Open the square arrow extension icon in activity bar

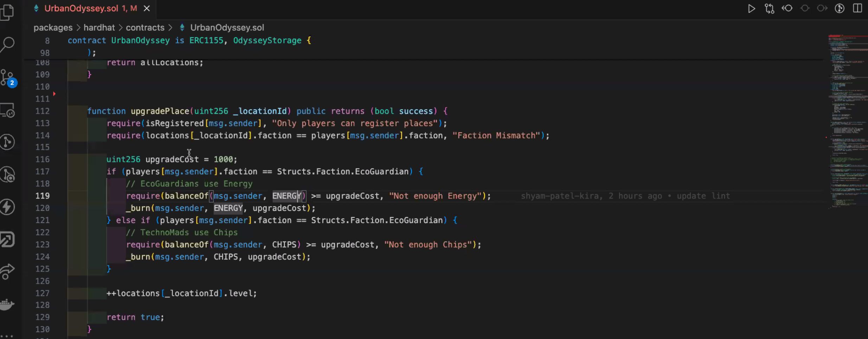pos(8,240)
